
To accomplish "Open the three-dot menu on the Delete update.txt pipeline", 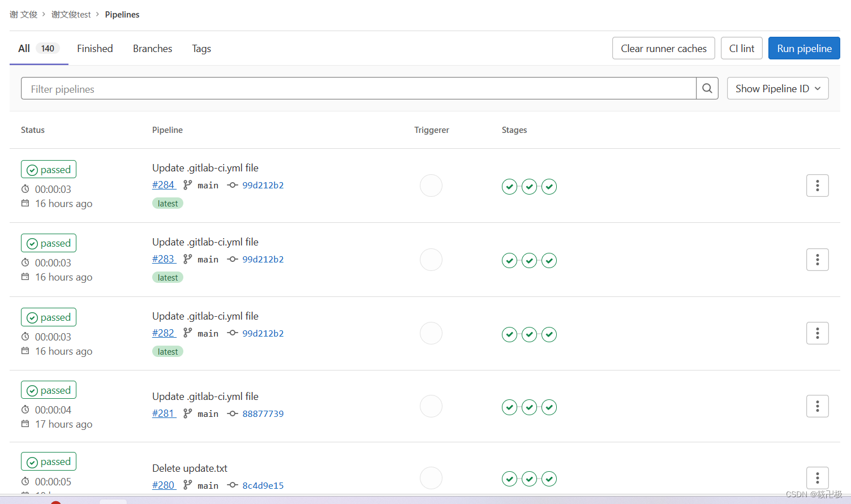I will [x=817, y=477].
